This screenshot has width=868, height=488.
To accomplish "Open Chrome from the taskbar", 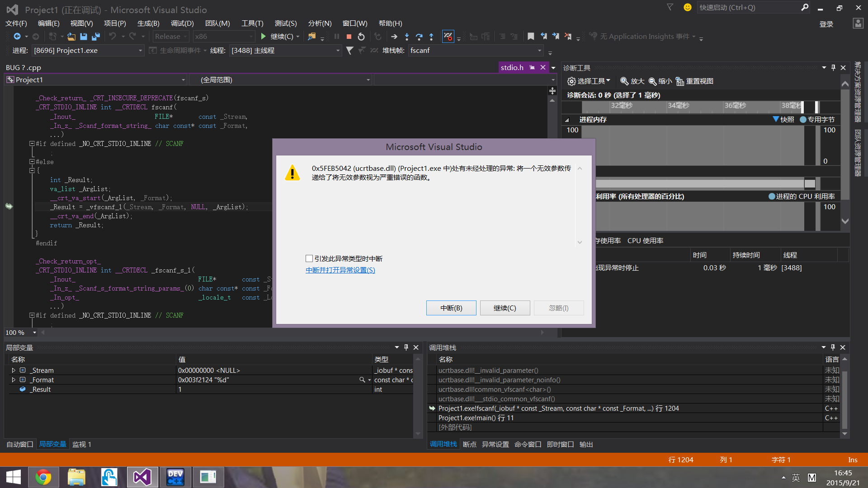I will click(x=43, y=477).
